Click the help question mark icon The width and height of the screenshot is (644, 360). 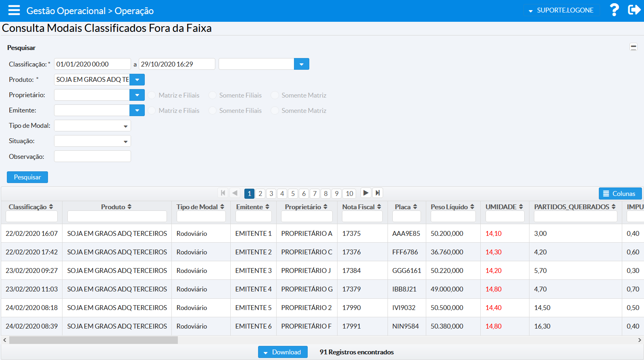[614, 10]
